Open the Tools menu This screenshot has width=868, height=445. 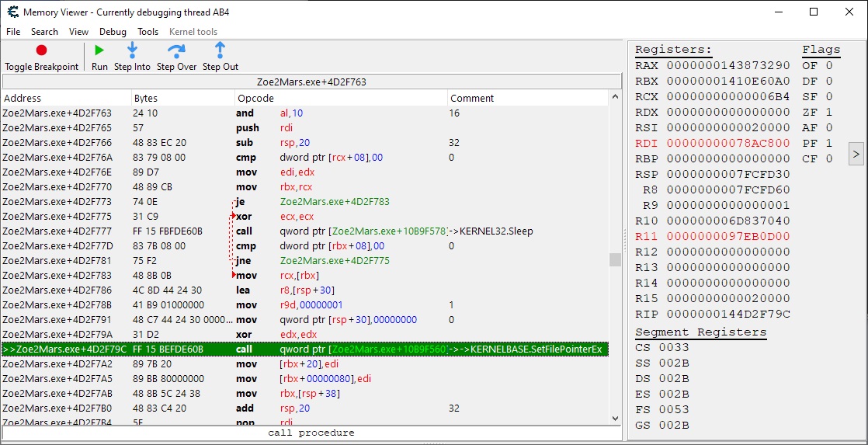pos(148,32)
